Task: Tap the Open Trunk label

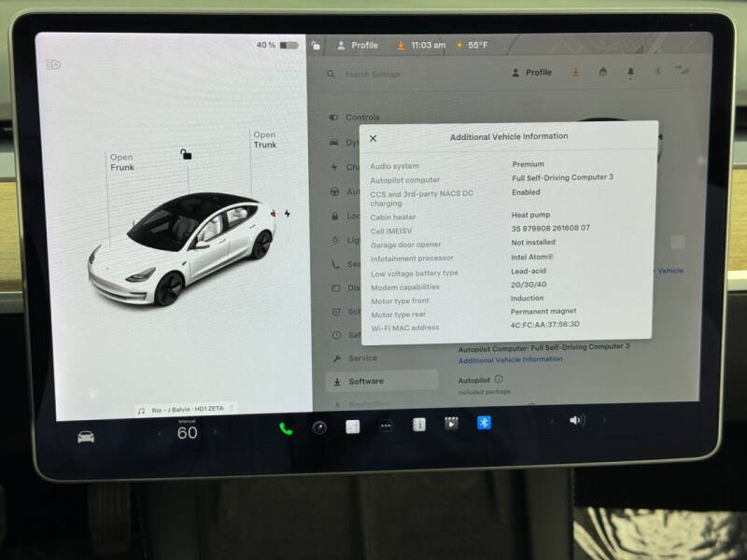Action: point(264,138)
